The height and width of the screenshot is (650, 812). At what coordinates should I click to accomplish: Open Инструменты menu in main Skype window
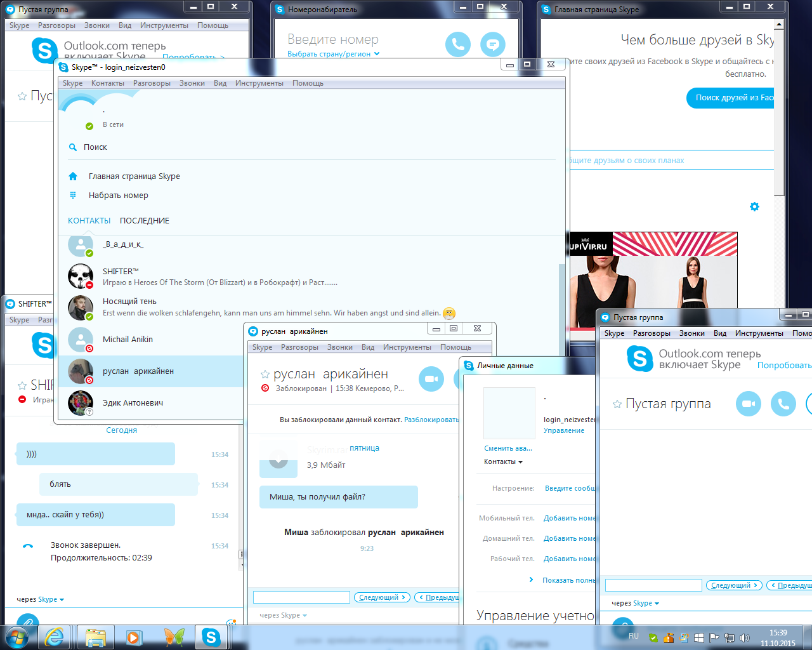pos(259,83)
